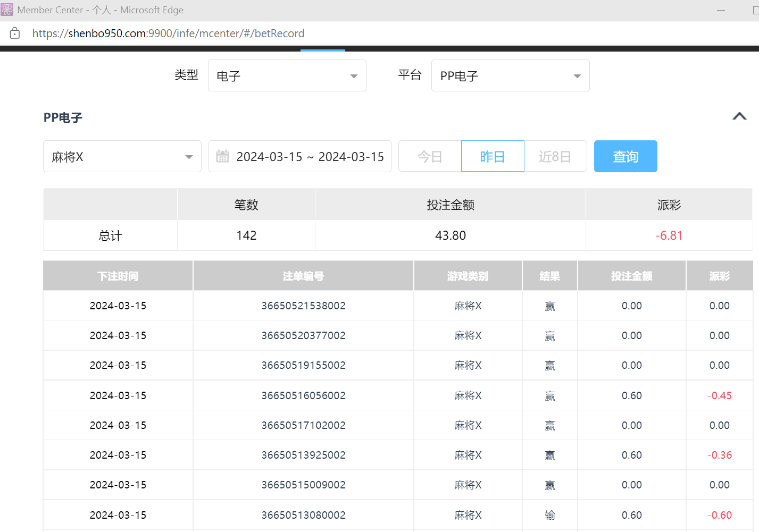Click the Edge app icon in title bar
759x532 pixels.
[7, 10]
